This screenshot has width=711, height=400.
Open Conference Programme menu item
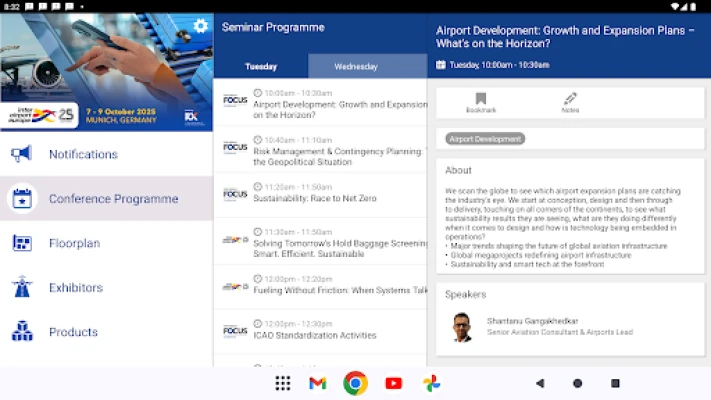pyautogui.click(x=113, y=199)
